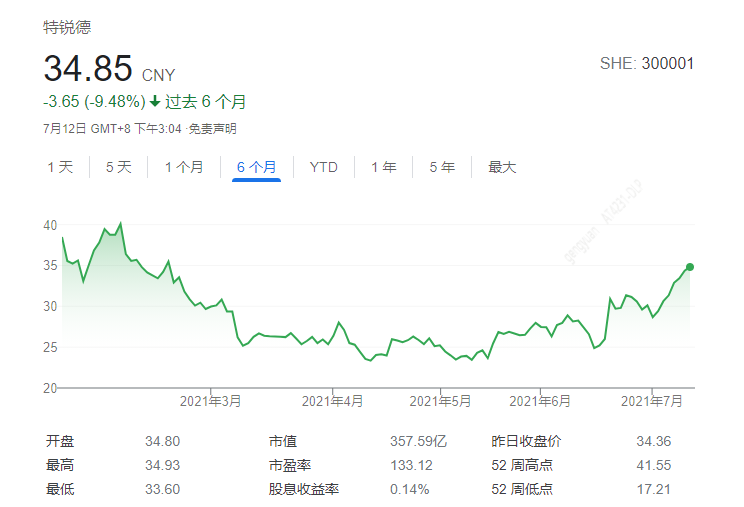Click the 2021年3月 axis label
The image size is (744, 507).
(x=211, y=401)
